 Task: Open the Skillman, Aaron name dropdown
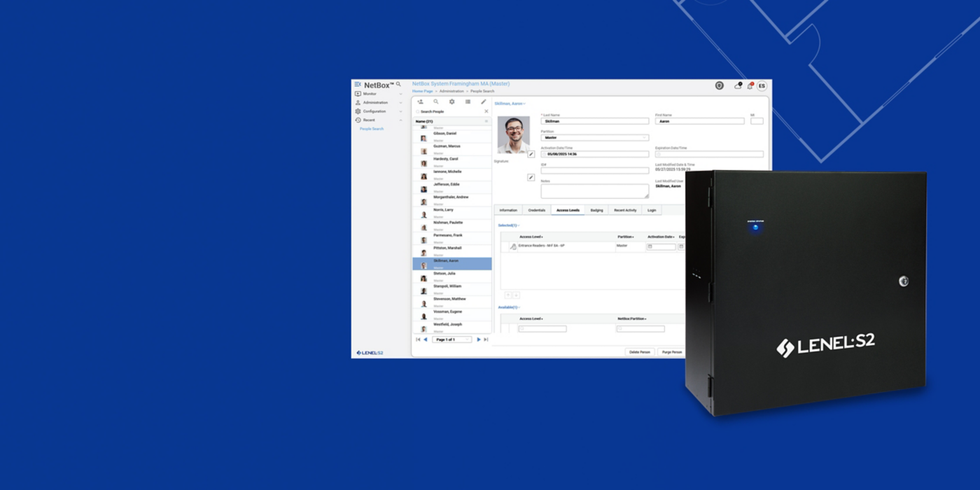tap(510, 104)
